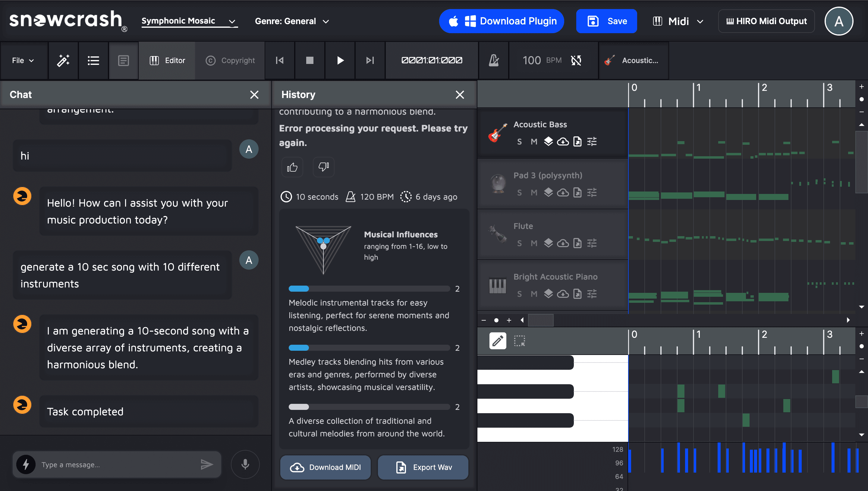Select the Acoustic Bass guitar instrument icon
This screenshot has width=868, height=491.
point(497,133)
